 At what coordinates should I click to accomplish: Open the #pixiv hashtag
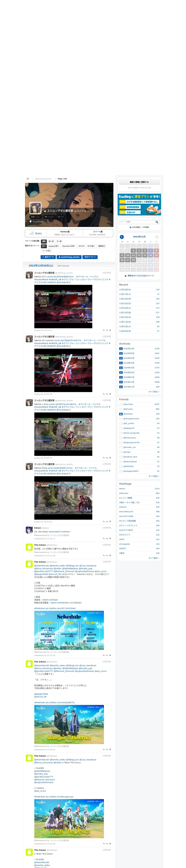click(122, 489)
